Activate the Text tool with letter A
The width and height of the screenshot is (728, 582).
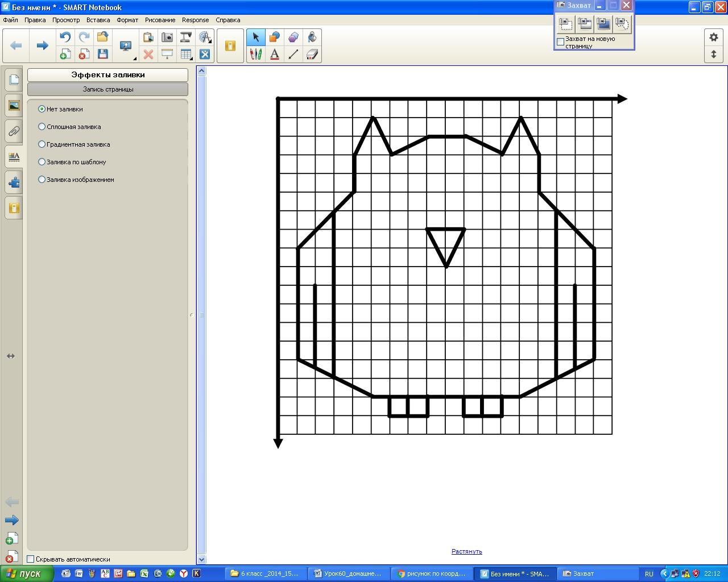[x=275, y=55]
